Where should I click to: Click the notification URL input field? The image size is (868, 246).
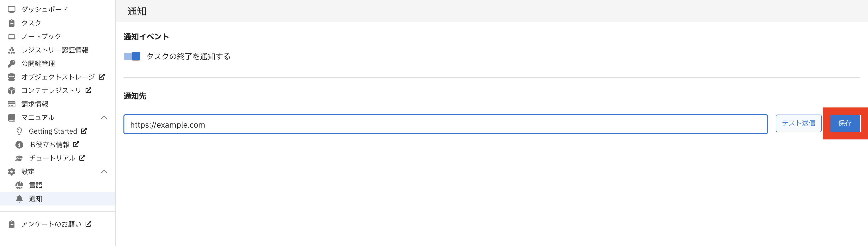(445, 124)
